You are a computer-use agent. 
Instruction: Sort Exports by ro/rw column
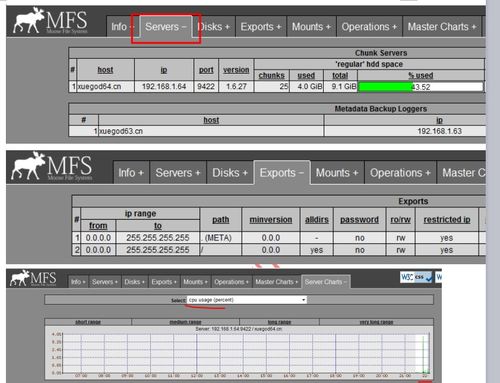pos(400,220)
